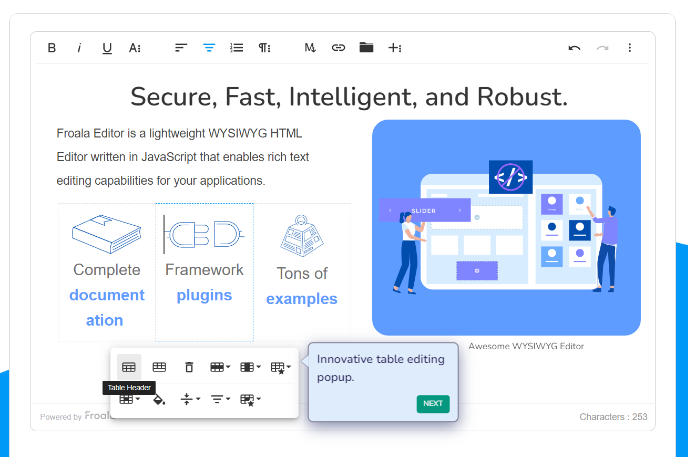
Task: Click the align left toolbar icon
Action: pos(181,48)
